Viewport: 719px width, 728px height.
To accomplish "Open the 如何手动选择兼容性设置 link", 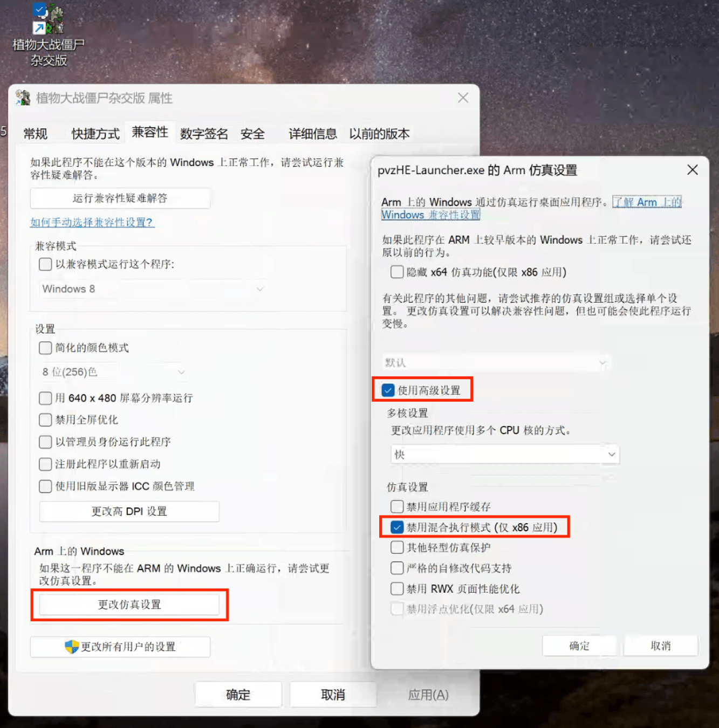I will pyautogui.click(x=92, y=222).
